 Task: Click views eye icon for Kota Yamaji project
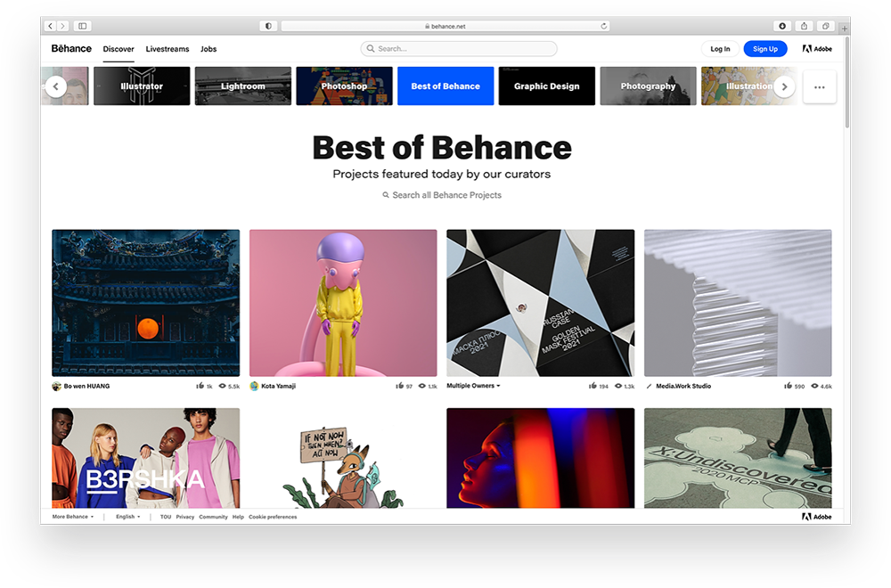(422, 386)
